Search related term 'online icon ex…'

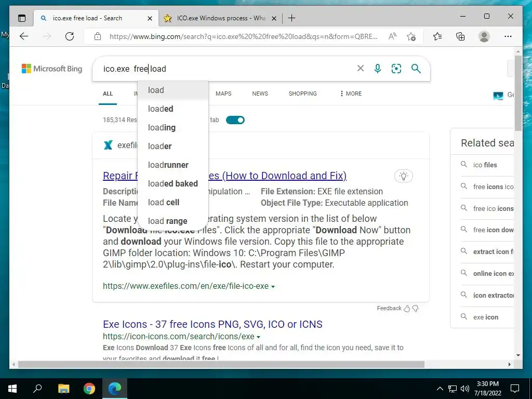tap(494, 273)
